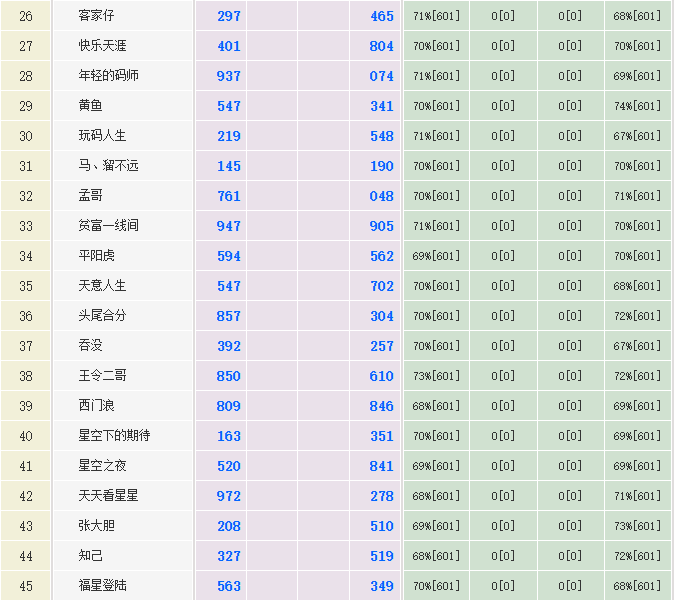Image resolution: width=674 pixels, height=601 pixels.
Task: Click the blue number 341 in 黄鱼 row
Action: pos(381,106)
